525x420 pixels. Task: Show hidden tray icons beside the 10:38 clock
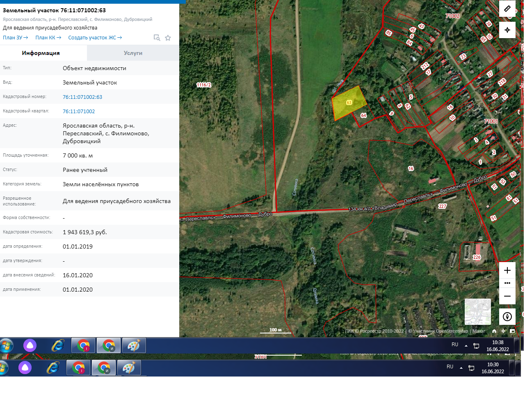coord(466,346)
